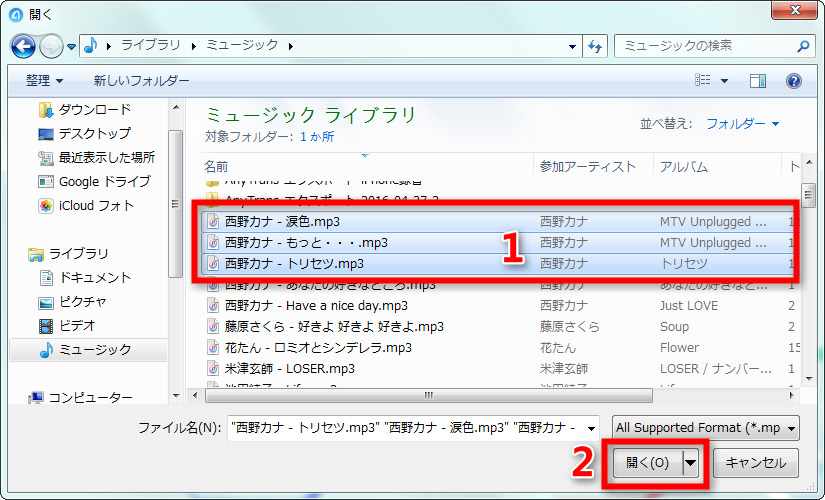Click the album cell Soup

click(674, 327)
